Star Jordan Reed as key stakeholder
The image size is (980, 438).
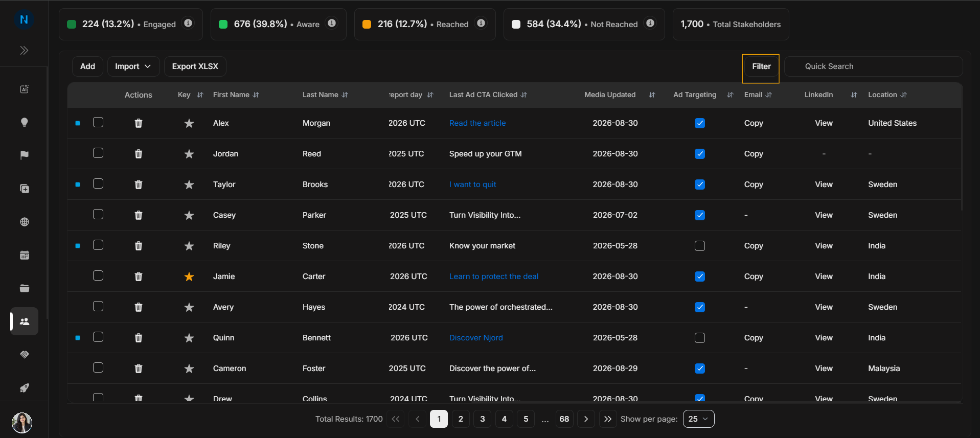[189, 154]
